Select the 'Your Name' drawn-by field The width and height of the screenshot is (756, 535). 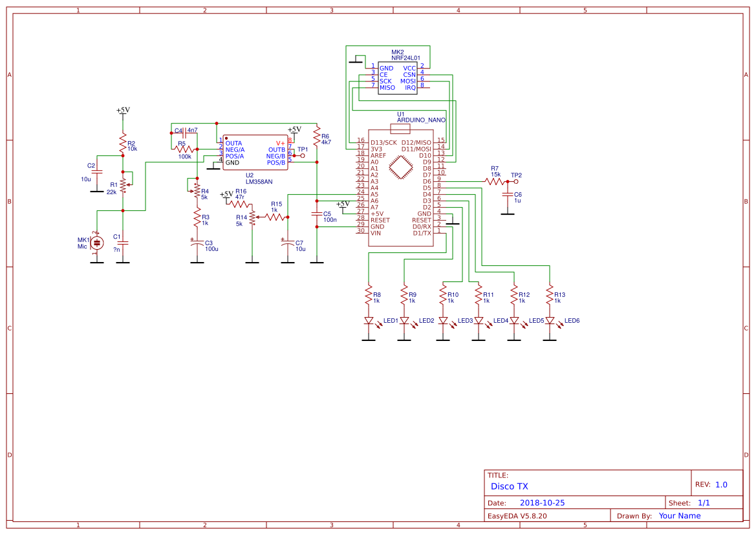(x=680, y=516)
